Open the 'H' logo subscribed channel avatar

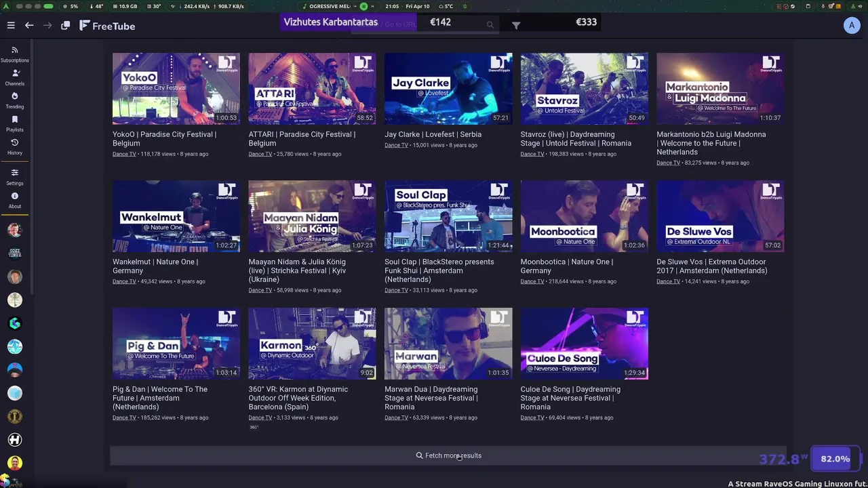pyautogui.click(x=15, y=440)
